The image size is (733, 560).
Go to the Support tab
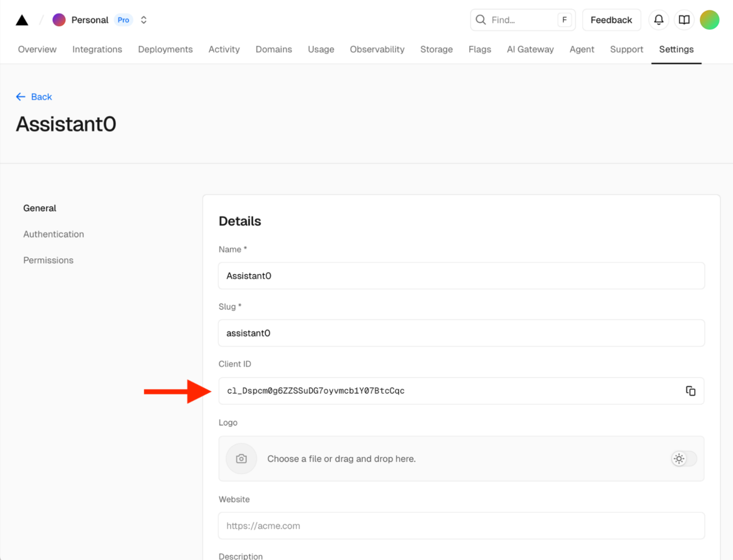point(627,50)
